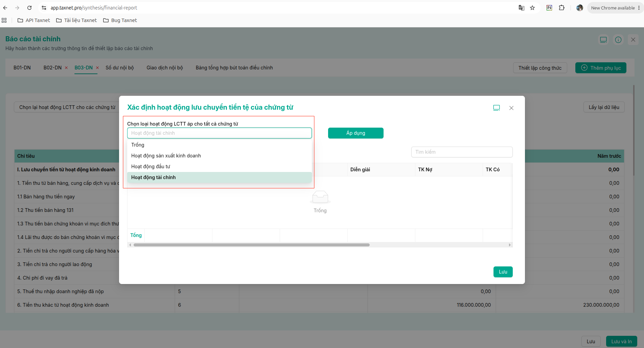Reload the page with refresh icon

[29, 8]
